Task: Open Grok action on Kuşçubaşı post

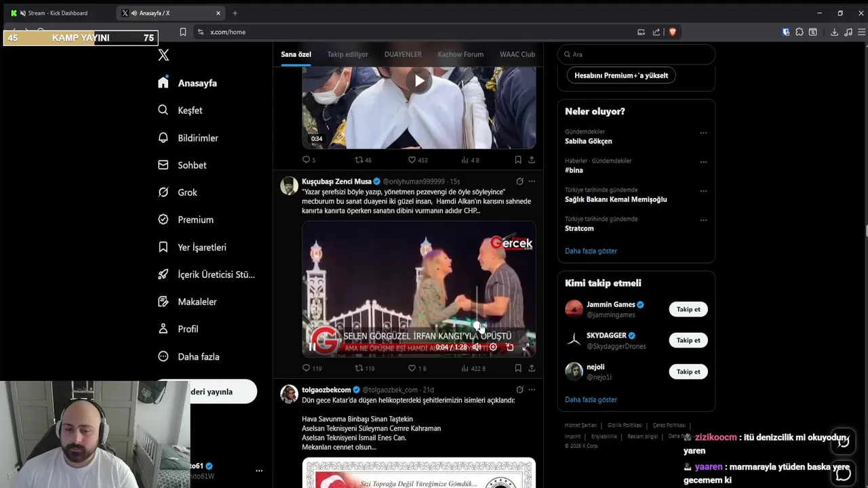Action: 519,182
